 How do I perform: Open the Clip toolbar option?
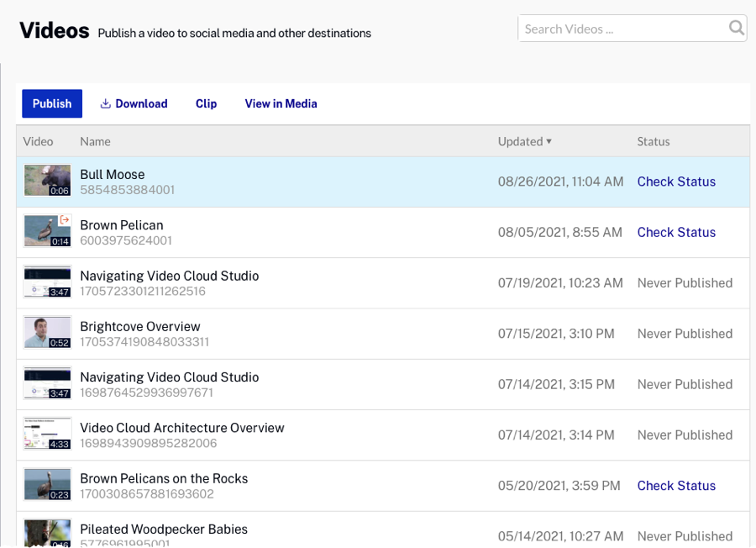coord(206,104)
